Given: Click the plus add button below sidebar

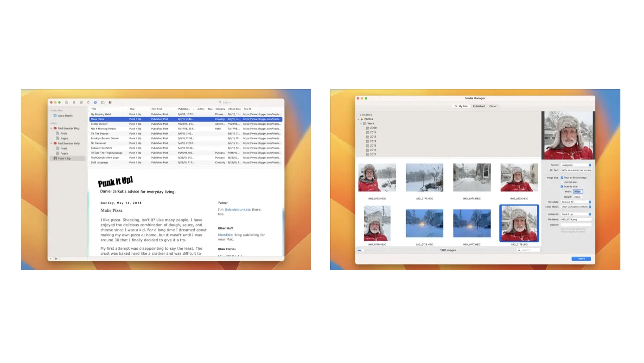Looking at the screenshot, I should [x=51, y=259].
